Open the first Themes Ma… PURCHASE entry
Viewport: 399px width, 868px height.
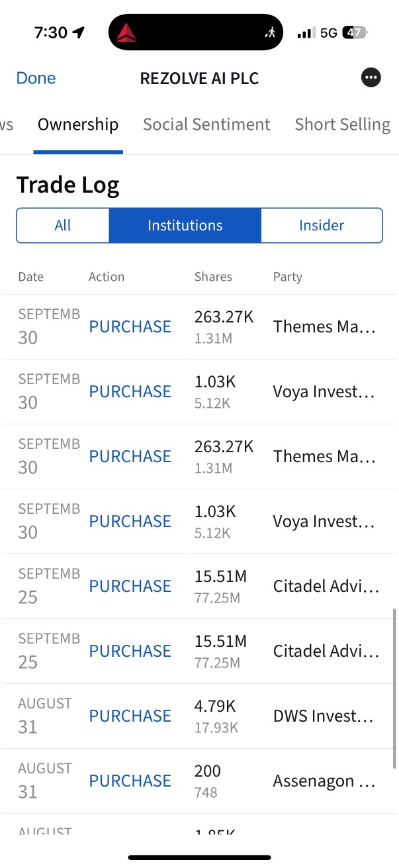[x=199, y=327]
